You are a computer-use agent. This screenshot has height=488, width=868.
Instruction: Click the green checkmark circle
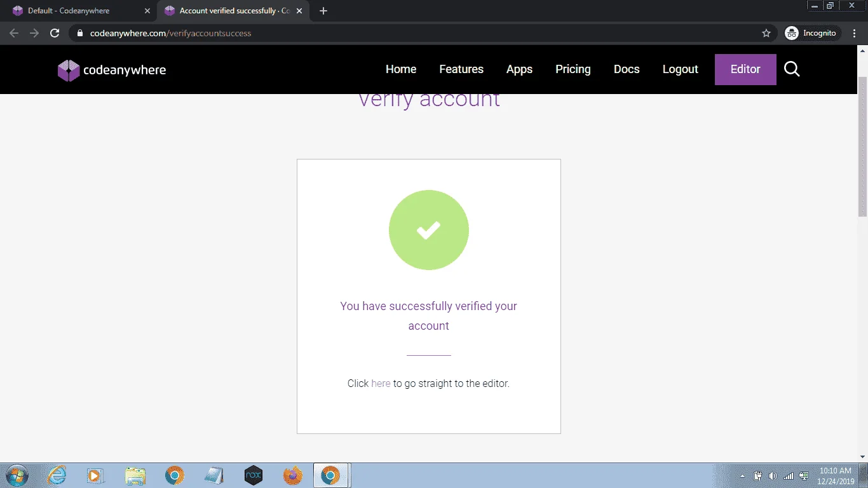[429, 230]
